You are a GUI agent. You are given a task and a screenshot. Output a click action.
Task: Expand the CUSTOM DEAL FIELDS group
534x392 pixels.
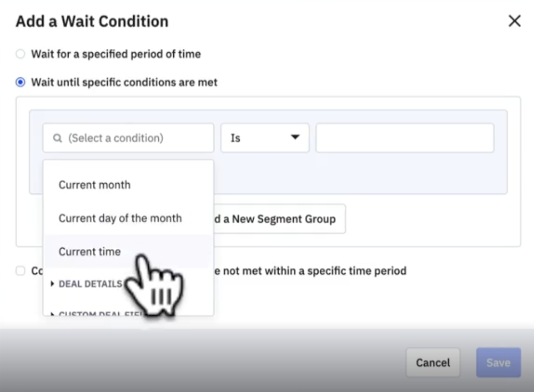pyautogui.click(x=52, y=314)
